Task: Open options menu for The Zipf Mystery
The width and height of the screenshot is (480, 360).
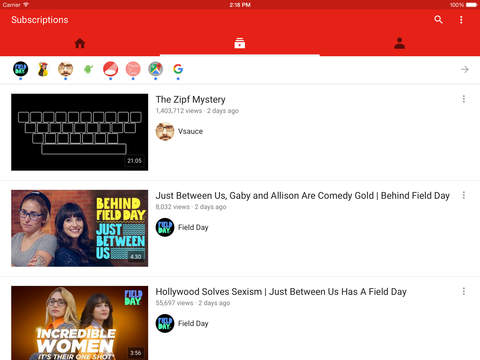Action: tap(464, 99)
